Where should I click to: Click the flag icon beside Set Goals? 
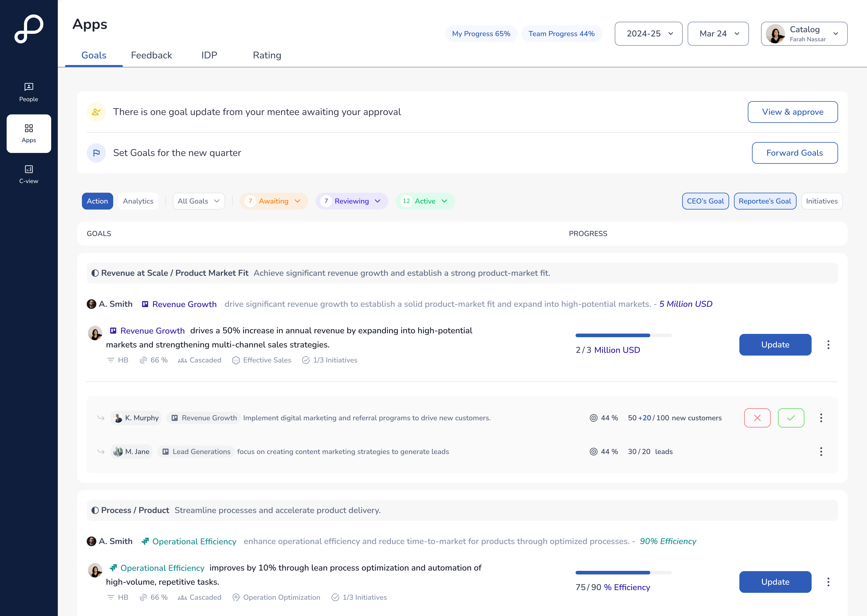[96, 153]
